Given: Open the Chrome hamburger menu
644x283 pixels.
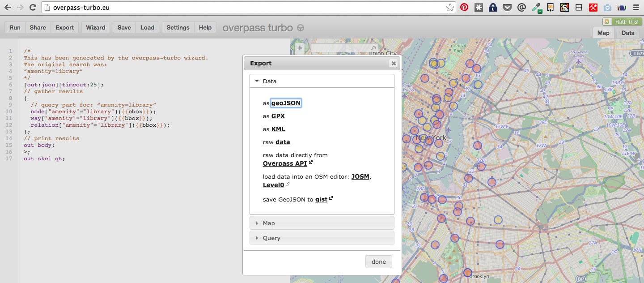Looking at the screenshot, I should coord(636,8).
